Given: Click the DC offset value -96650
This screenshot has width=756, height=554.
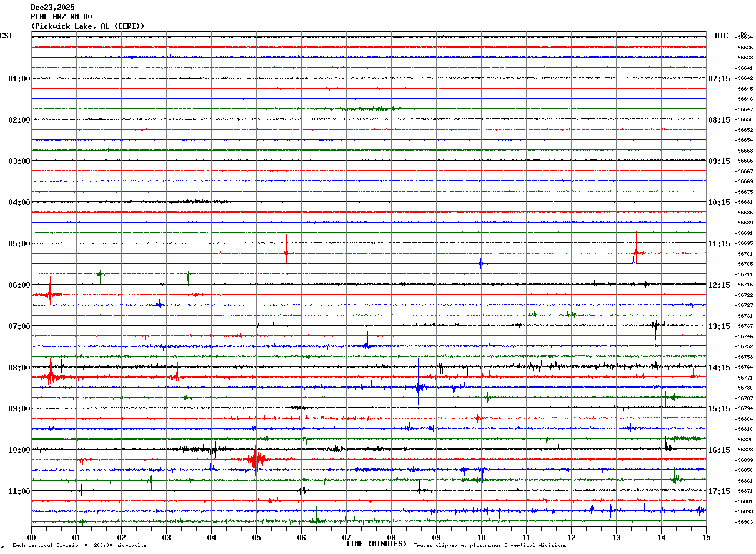Looking at the screenshot, I should pos(744,120).
